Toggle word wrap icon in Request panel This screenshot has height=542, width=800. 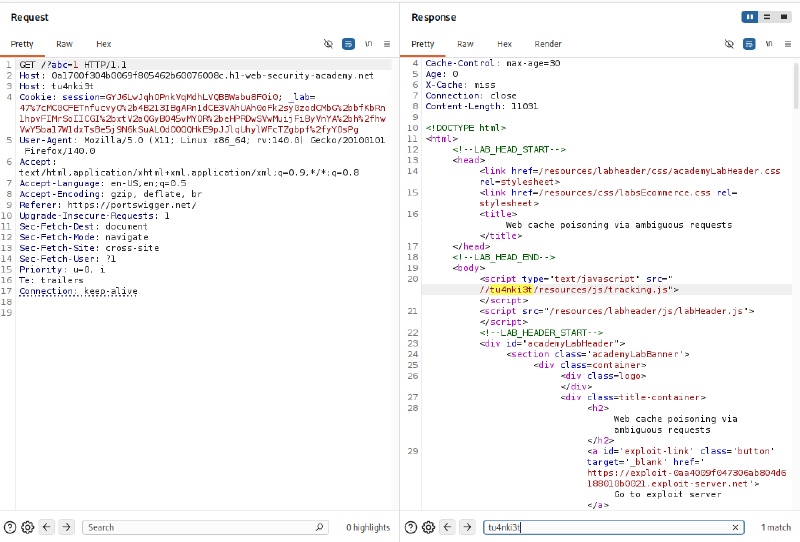(348, 44)
